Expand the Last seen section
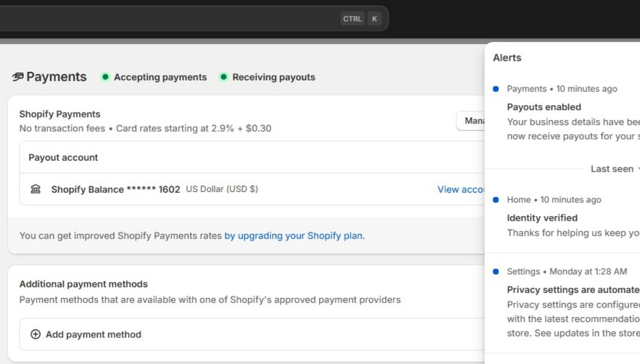Viewport: 640px width, 364px height. coord(612,169)
